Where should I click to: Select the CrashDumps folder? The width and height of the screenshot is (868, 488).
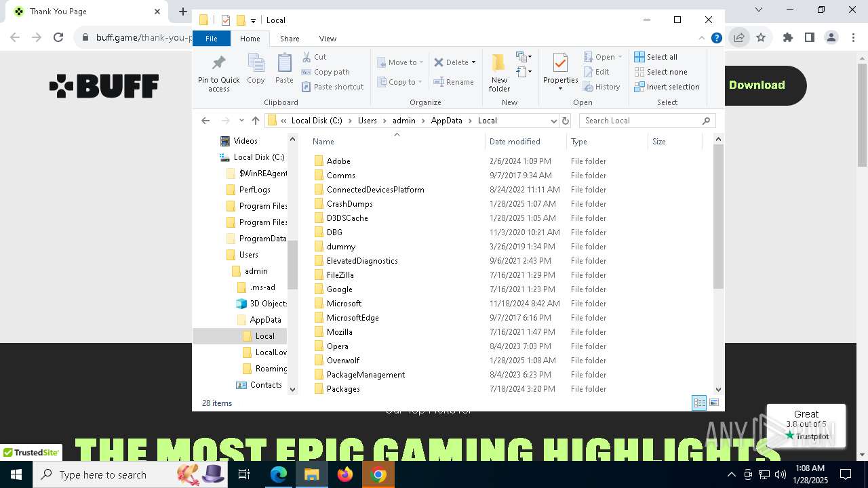click(x=349, y=204)
